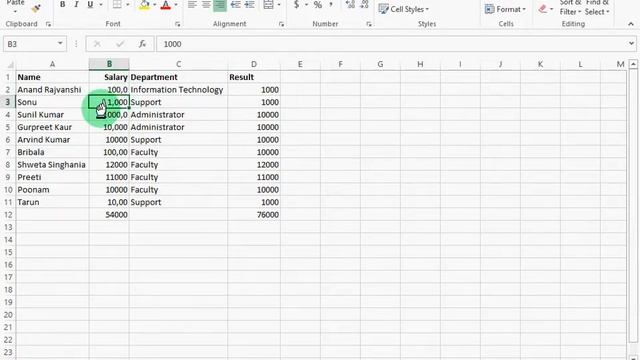This screenshot has height=360, width=640.
Task: Open font color dropdown arrow
Action: pos(176,5)
